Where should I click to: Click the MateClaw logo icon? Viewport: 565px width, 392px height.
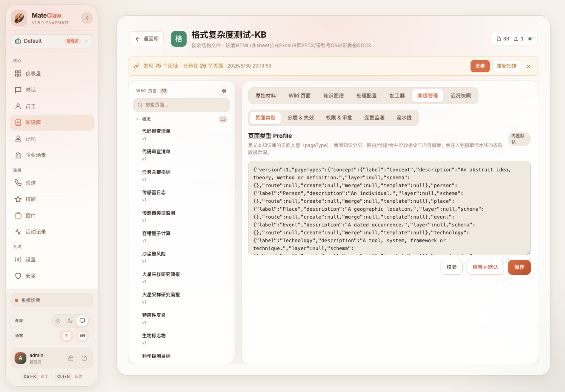(x=19, y=18)
